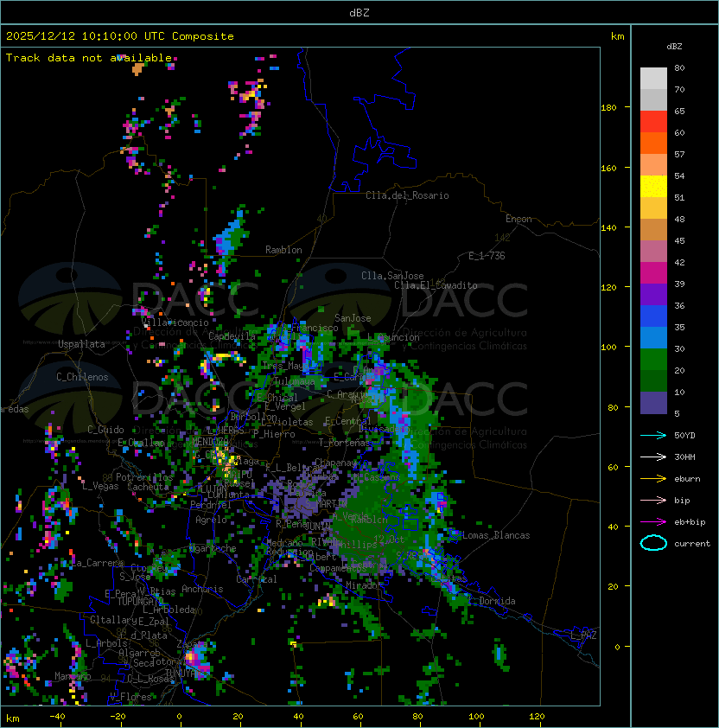Click the 'Carrizal' place label

click(x=257, y=579)
